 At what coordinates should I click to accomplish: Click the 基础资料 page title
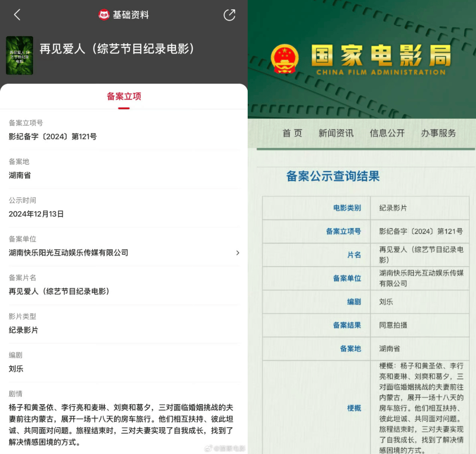pyautogui.click(x=131, y=15)
